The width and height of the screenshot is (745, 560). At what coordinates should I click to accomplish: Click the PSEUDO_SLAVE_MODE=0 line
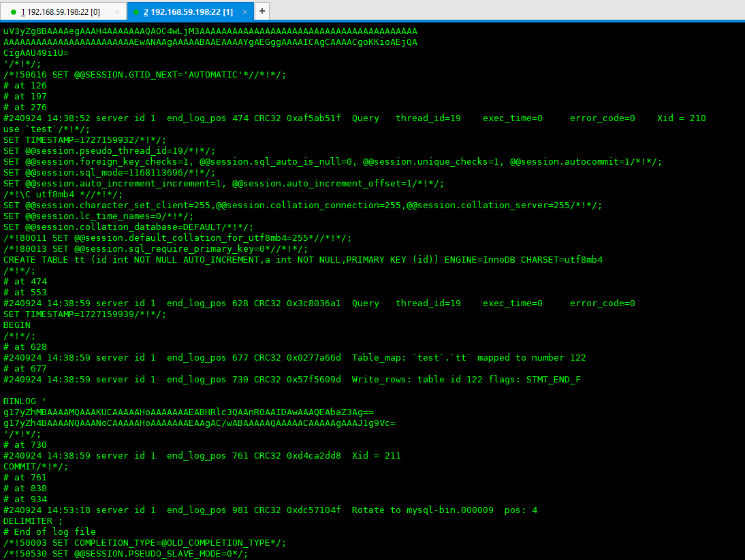click(125, 553)
